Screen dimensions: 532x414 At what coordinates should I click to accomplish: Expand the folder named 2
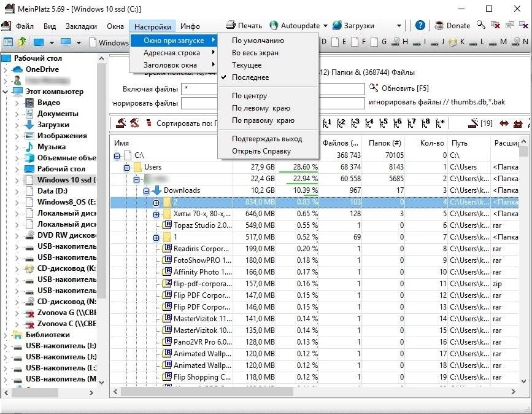pos(156,203)
